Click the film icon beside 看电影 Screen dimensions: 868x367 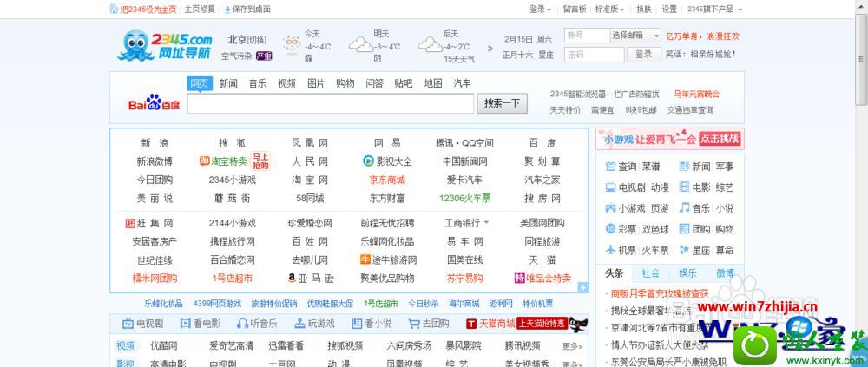tap(186, 324)
